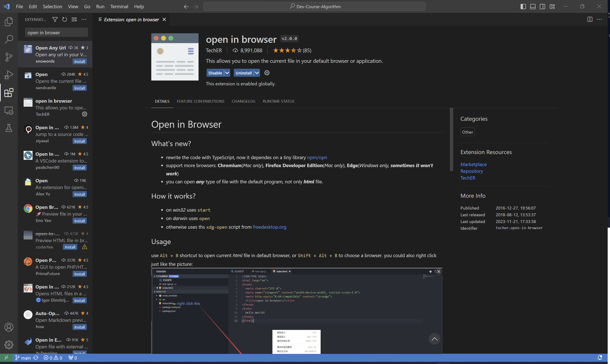The height and width of the screenshot is (364, 610).
Task: Click manage gear on TechER list item
Action: [x=84, y=114]
